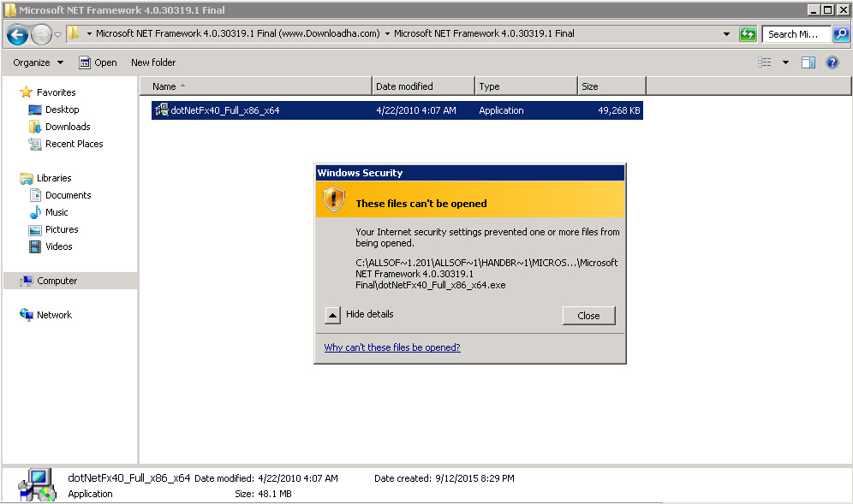The height and width of the screenshot is (504, 853).
Task: Click the 49,268 KB size cell
Action: pos(618,110)
